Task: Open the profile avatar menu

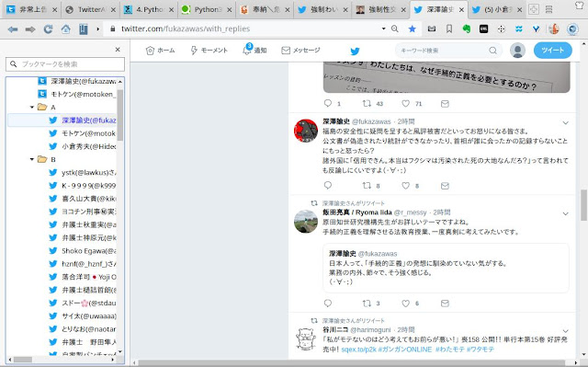Action: tap(517, 51)
